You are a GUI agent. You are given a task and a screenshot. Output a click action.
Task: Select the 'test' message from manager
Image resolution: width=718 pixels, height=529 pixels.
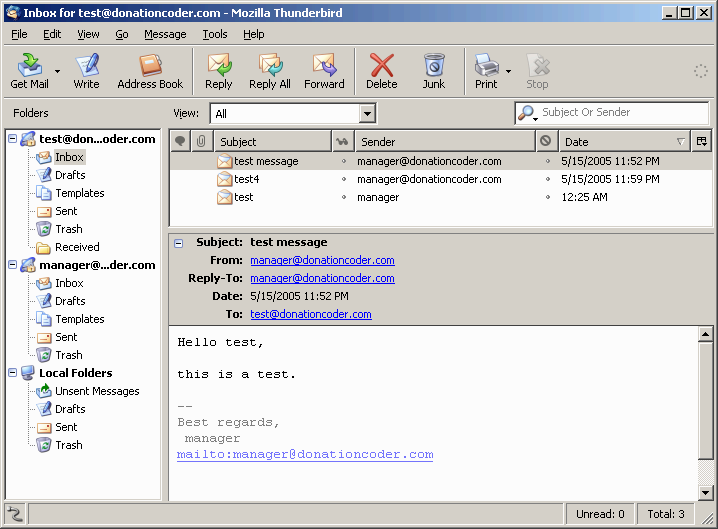(x=441, y=197)
